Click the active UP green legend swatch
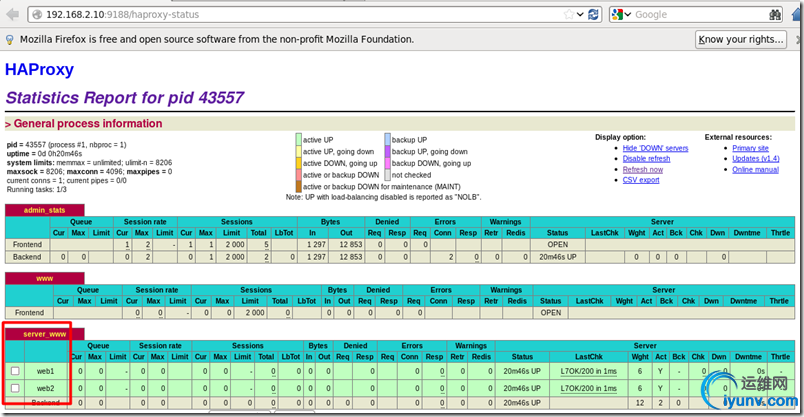804x417 pixels. (x=298, y=140)
